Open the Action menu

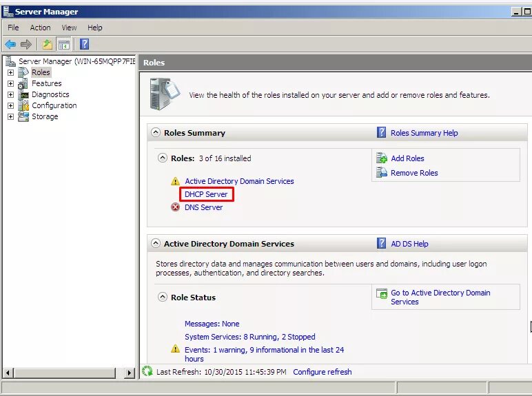(x=40, y=28)
